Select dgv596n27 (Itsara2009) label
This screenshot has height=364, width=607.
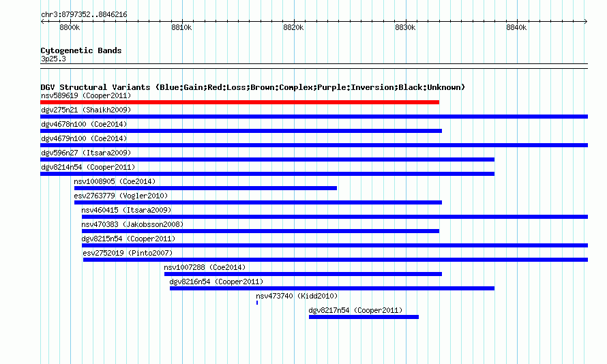(86, 153)
